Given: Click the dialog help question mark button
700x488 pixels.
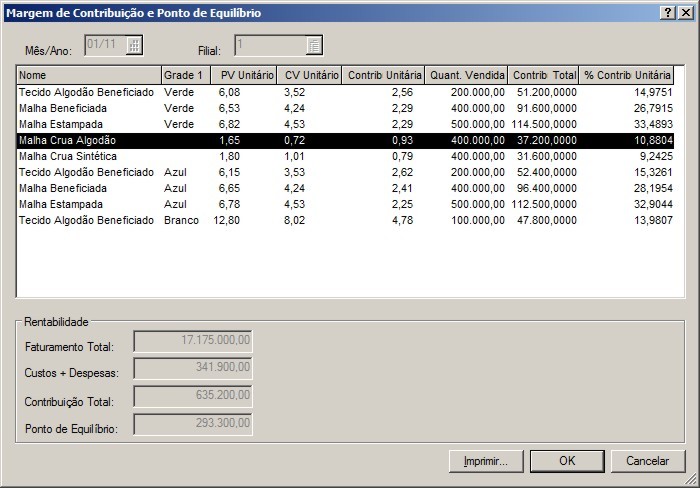Looking at the screenshot, I should (668, 12).
